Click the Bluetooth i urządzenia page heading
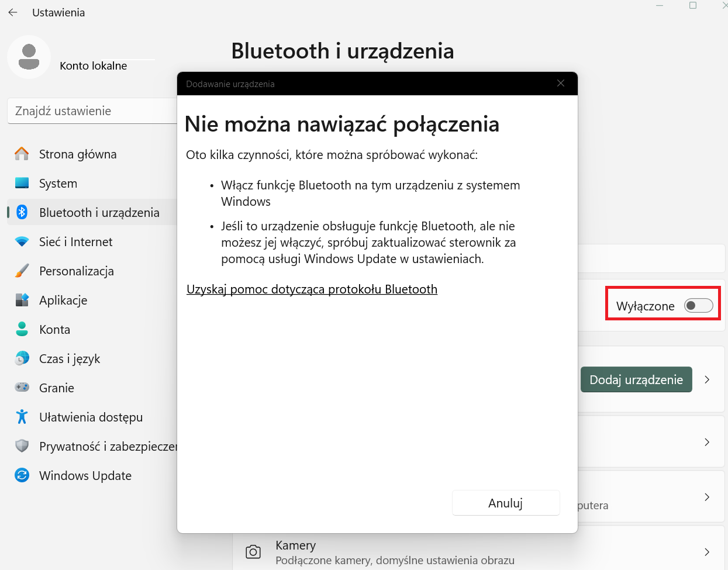 [343, 51]
